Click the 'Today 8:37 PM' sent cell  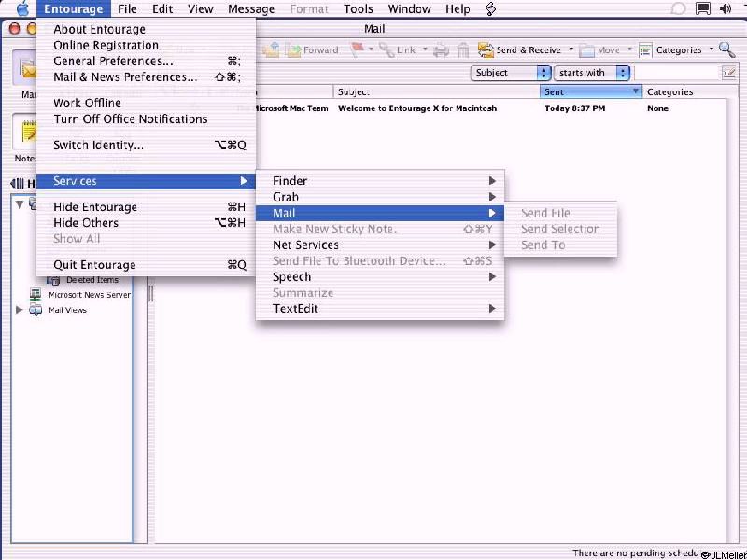(575, 108)
